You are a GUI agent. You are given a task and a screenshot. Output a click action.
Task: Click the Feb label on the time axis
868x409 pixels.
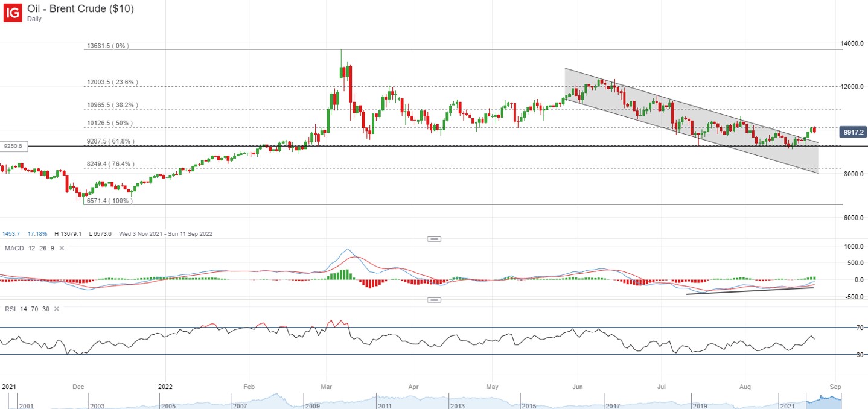click(249, 385)
